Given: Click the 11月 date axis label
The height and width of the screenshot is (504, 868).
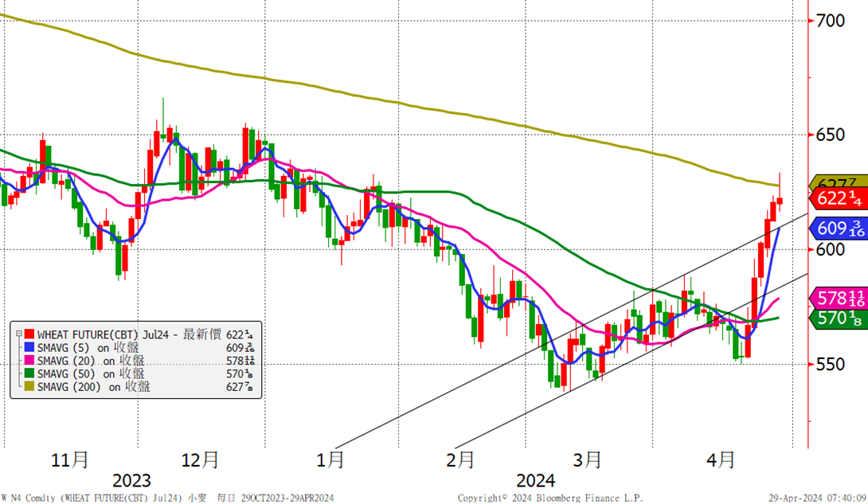Looking at the screenshot, I should point(70,459).
